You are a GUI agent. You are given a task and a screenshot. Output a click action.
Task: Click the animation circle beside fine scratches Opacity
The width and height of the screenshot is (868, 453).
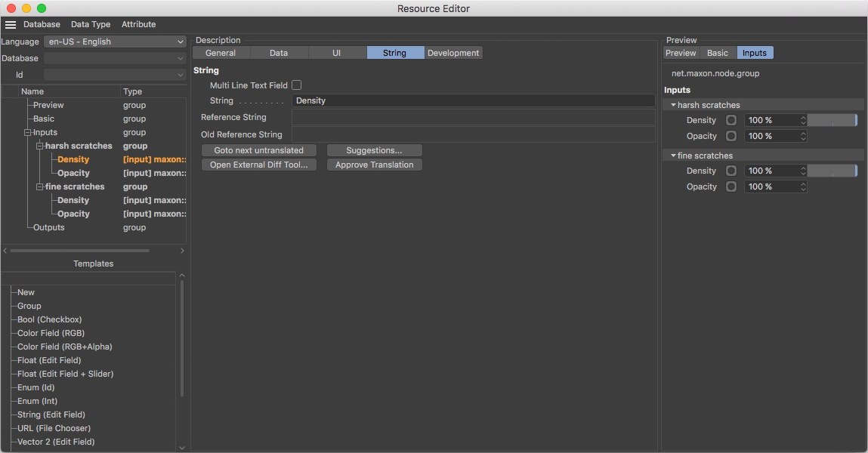[731, 187]
